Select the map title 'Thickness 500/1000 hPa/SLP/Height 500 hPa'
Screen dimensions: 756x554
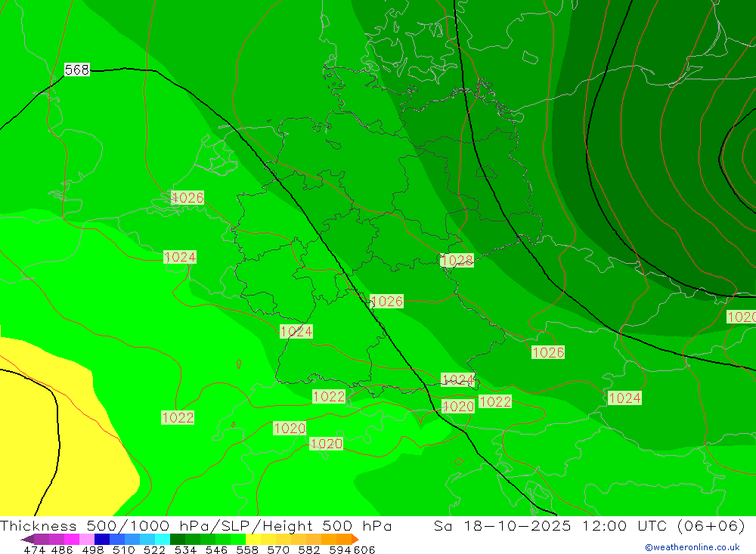pos(196,525)
